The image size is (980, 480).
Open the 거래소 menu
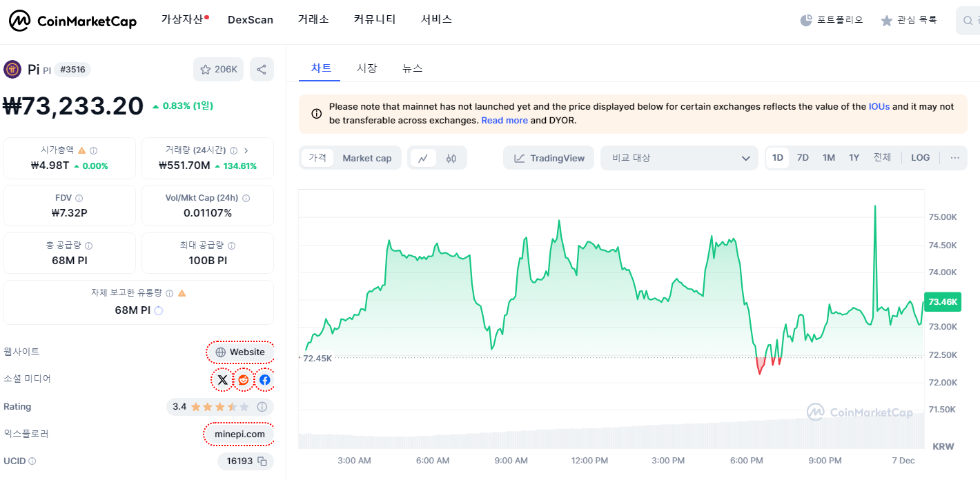click(x=313, y=19)
